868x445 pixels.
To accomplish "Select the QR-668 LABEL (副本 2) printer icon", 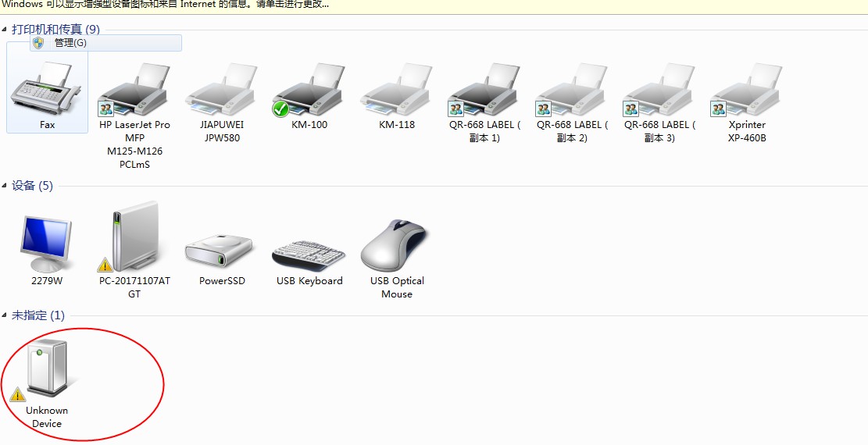I will (571, 89).
